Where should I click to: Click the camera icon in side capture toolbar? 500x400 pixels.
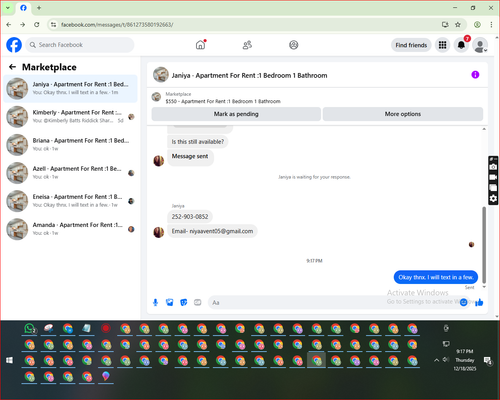click(493, 167)
